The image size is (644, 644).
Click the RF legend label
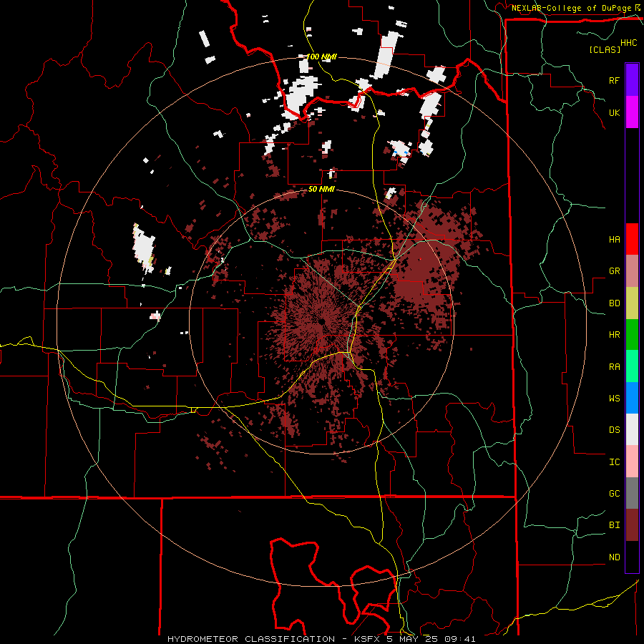614,80
